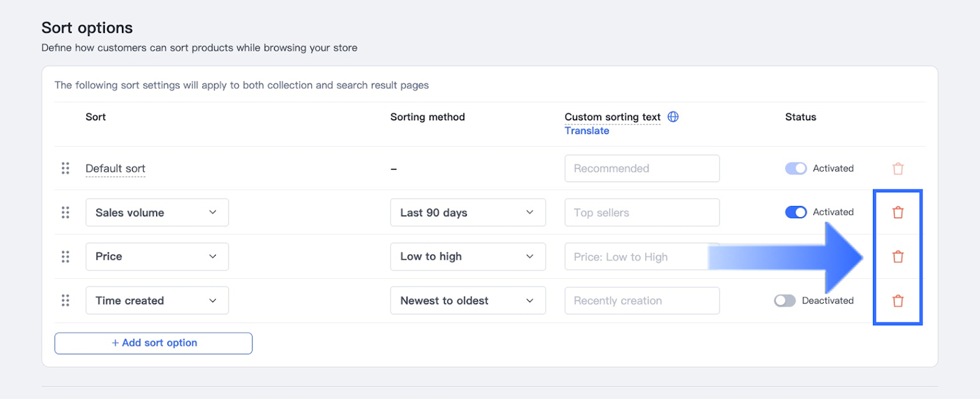Open the Translate link
980x399 pixels.
pos(587,131)
